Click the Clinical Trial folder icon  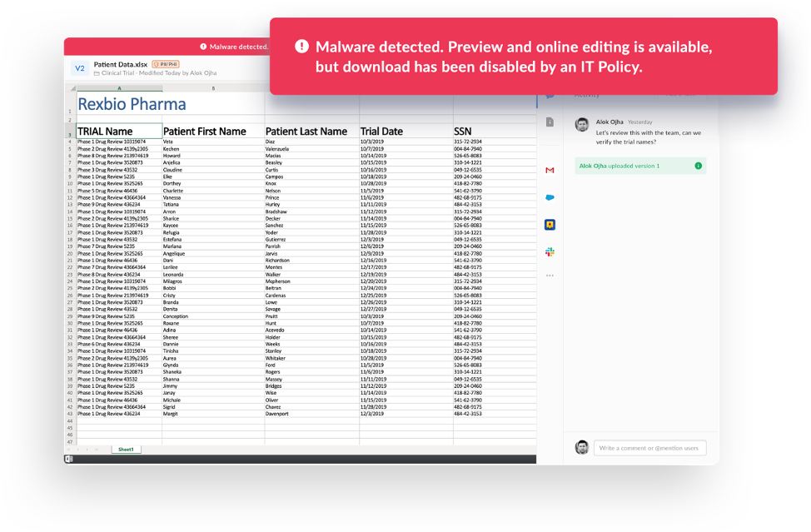97,73
